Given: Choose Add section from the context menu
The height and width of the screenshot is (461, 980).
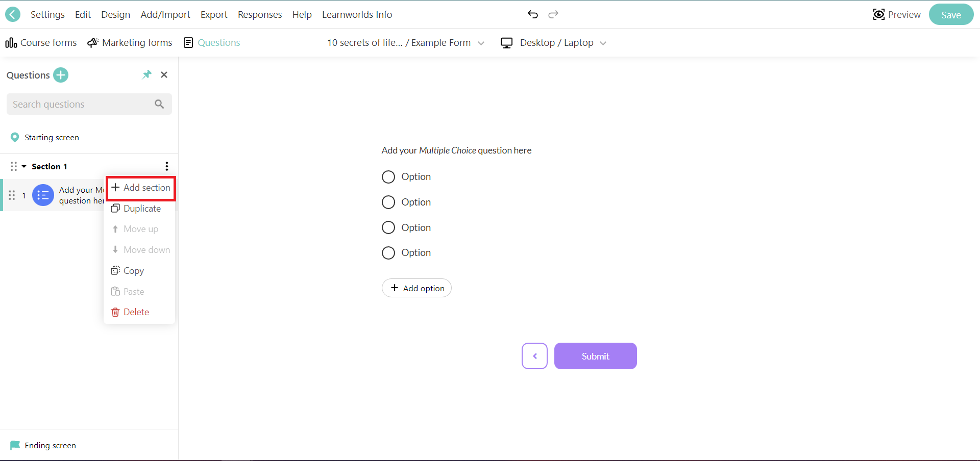Looking at the screenshot, I should [x=140, y=188].
